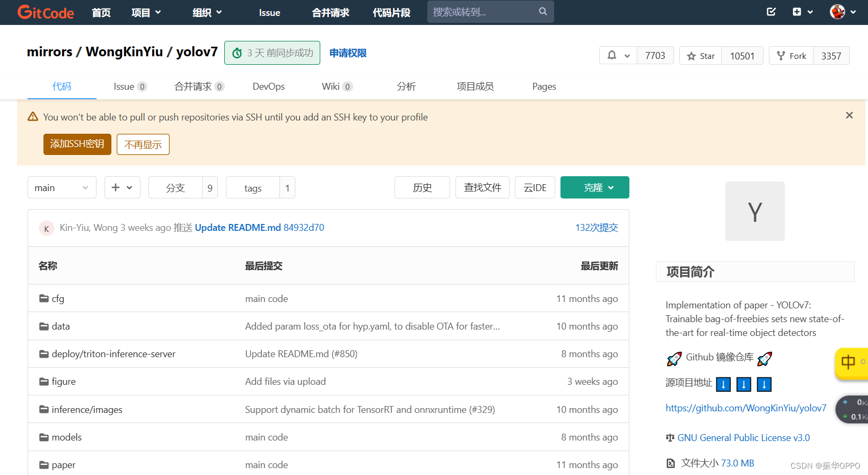The width and height of the screenshot is (868, 475).
Task: Click the sync status clock icon
Action: point(237,53)
